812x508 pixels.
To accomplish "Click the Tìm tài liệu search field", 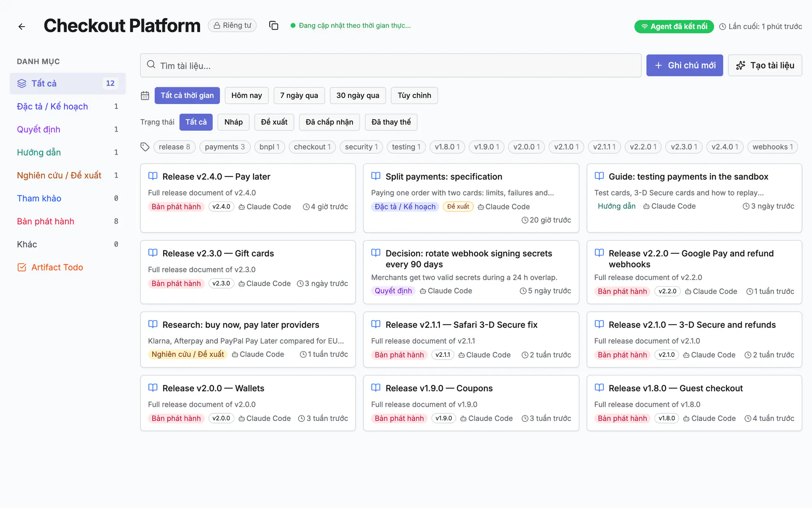I will pos(391,65).
